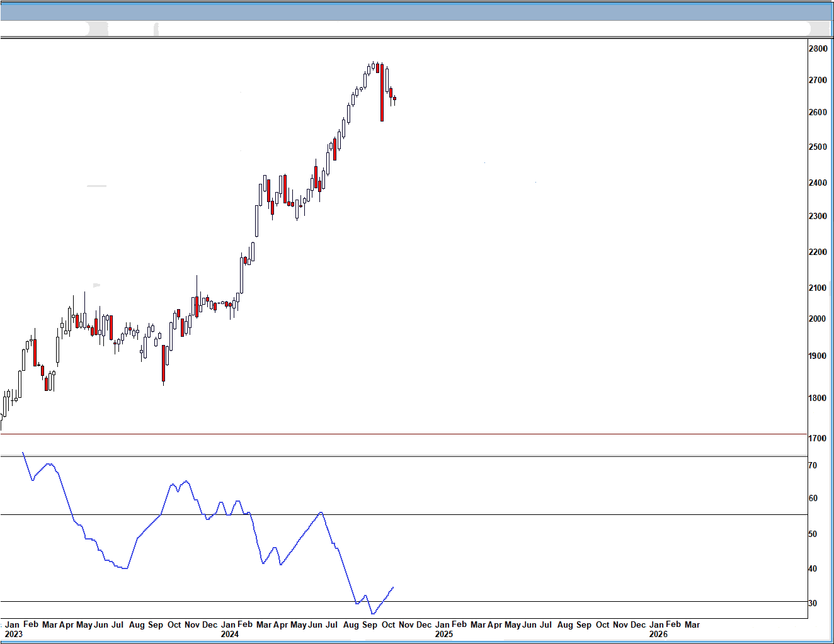Click the 2025 year label on time axis
Image resolution: width=834 pixels, height=644 pixels.
point(444,634)
